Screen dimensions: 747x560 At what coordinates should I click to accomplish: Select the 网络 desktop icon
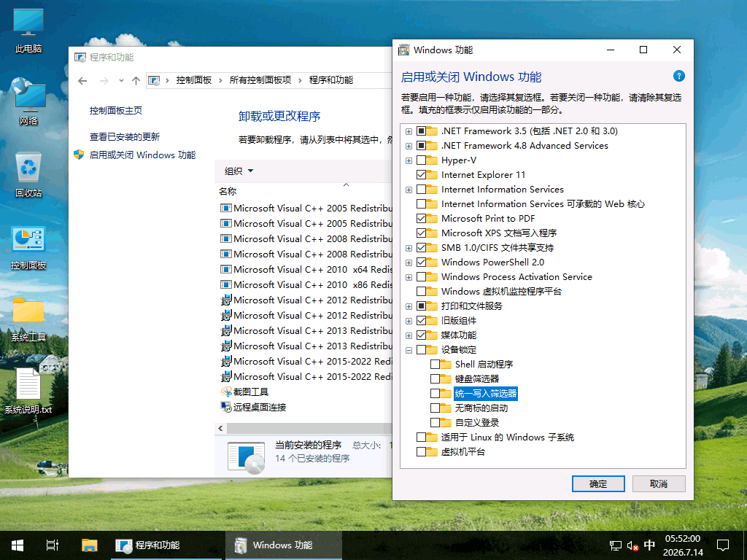tap(28, 101)
